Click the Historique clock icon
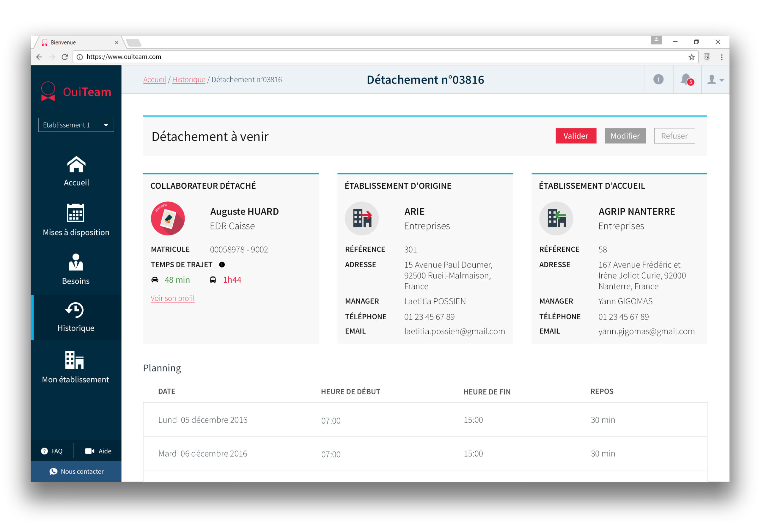This screenshot has width=761, height=532. (x=74, y=310)
